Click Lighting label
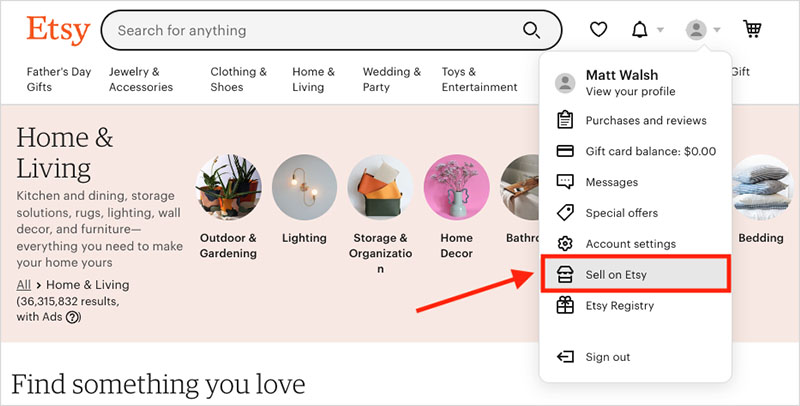800x406 pixels. click(x=304, y=238)
